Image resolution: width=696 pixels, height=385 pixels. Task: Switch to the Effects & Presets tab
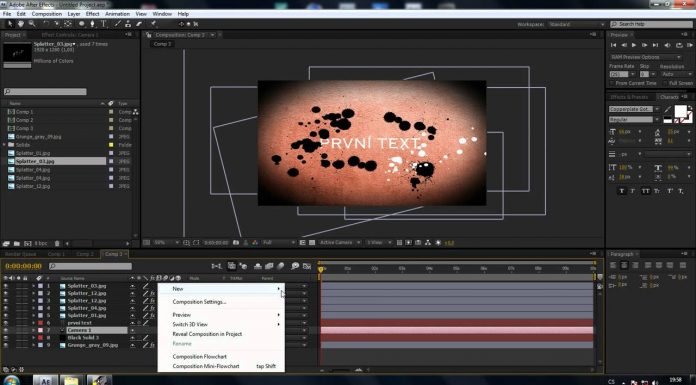click(x=629, y=97)
